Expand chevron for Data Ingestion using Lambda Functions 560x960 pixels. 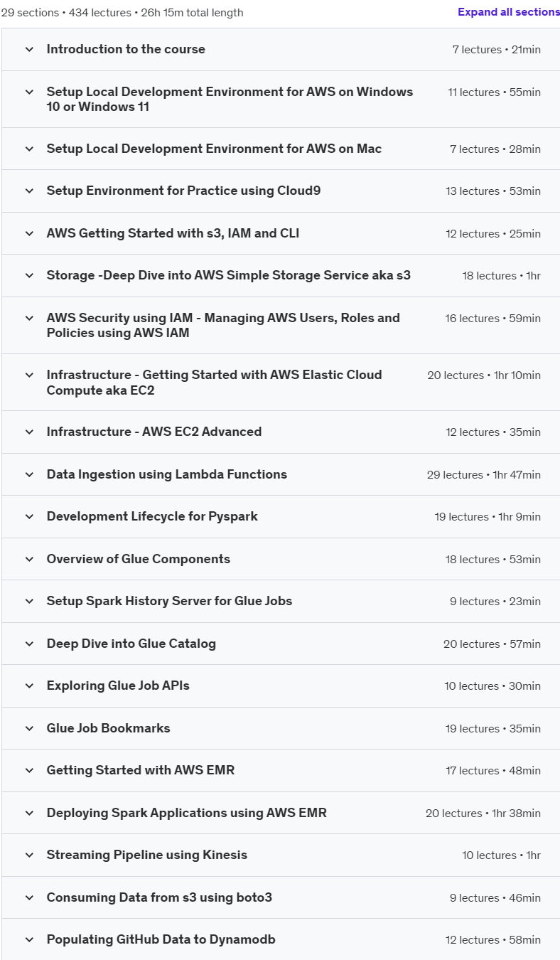pyautogui.click(x=29, y=474)
